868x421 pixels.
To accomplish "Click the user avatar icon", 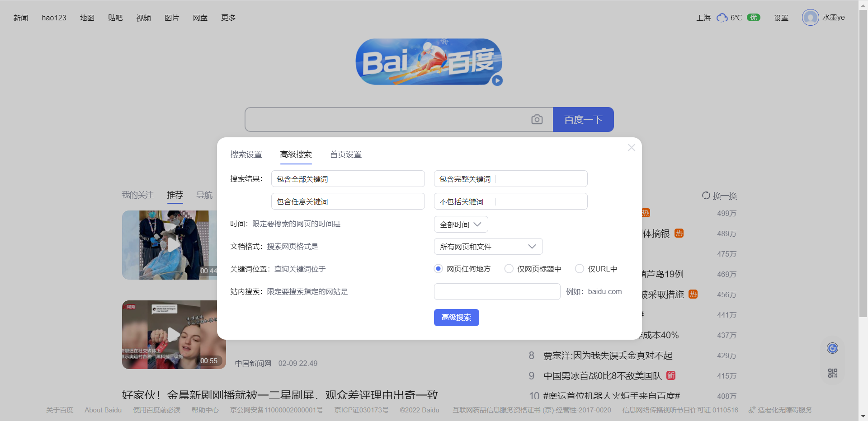I will (x=810, y=18).
